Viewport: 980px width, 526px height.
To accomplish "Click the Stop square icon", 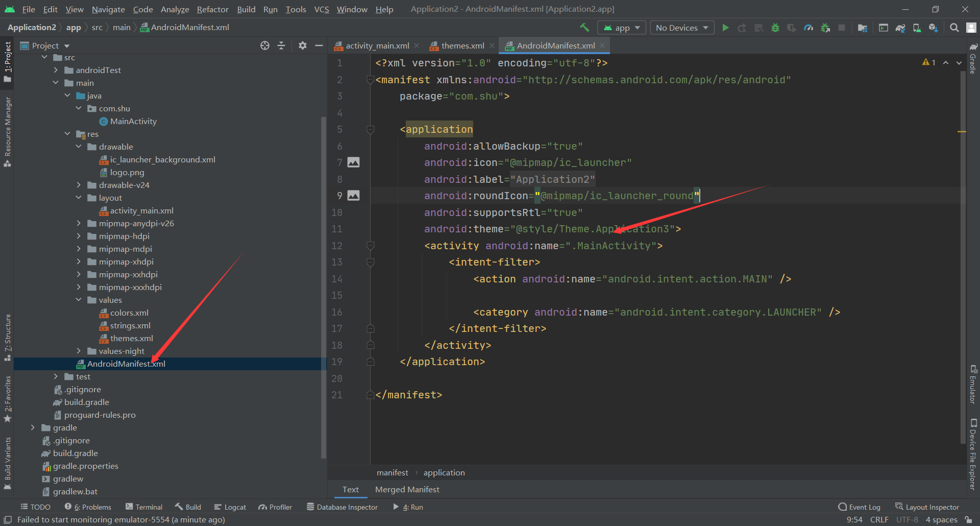I will pyautogui.click(x=842, y=28).
